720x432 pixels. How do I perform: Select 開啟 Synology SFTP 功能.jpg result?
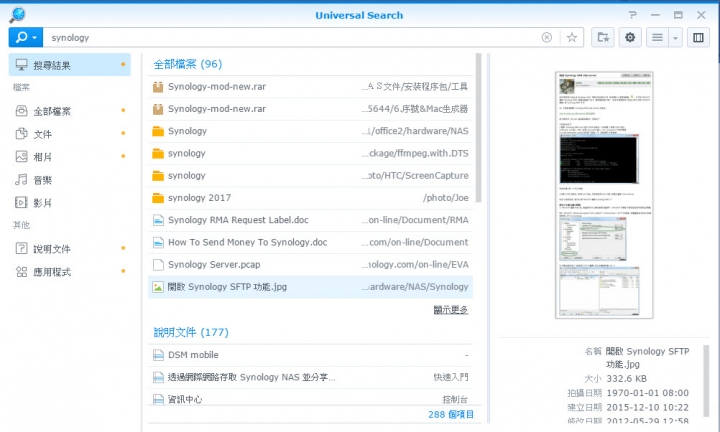(310, 286)
